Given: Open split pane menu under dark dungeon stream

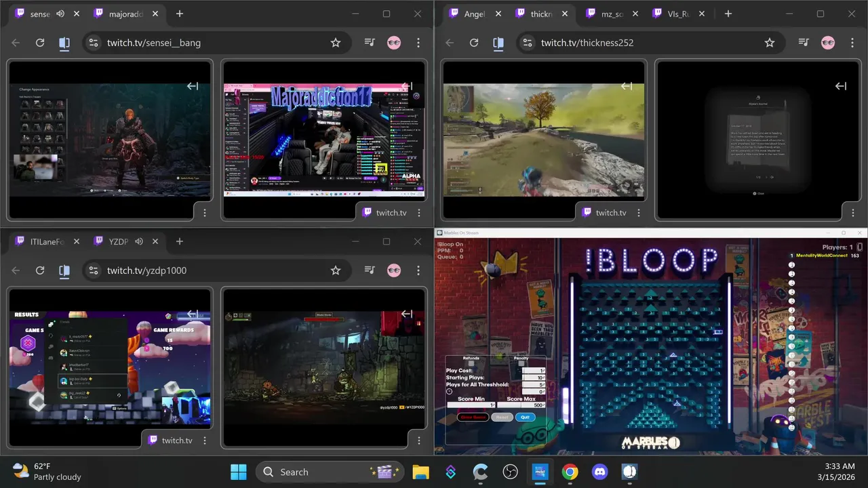Looking at the screenshot, I should pyautogui.click(x=418, y=441).
